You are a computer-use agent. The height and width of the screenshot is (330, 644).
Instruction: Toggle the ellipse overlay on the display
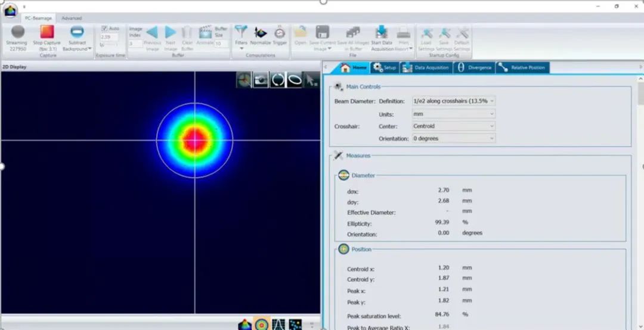pyautogui.click(x=295, y=80)
